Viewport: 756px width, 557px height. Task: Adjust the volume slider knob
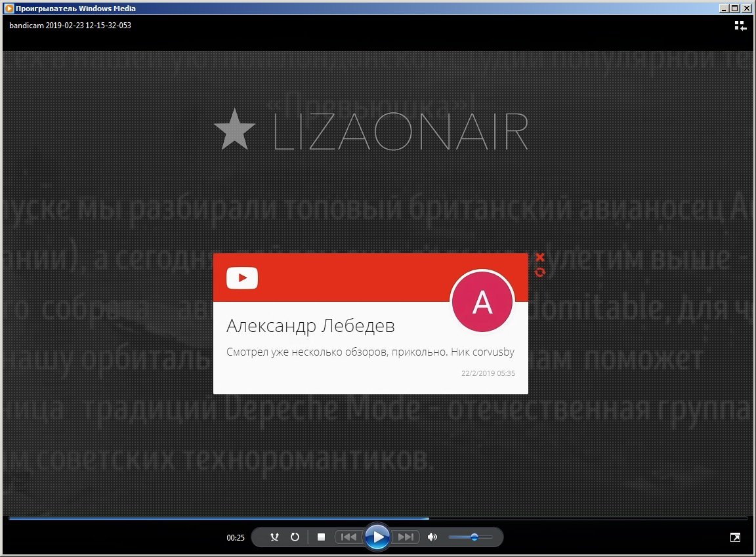[x=474, y=537]
